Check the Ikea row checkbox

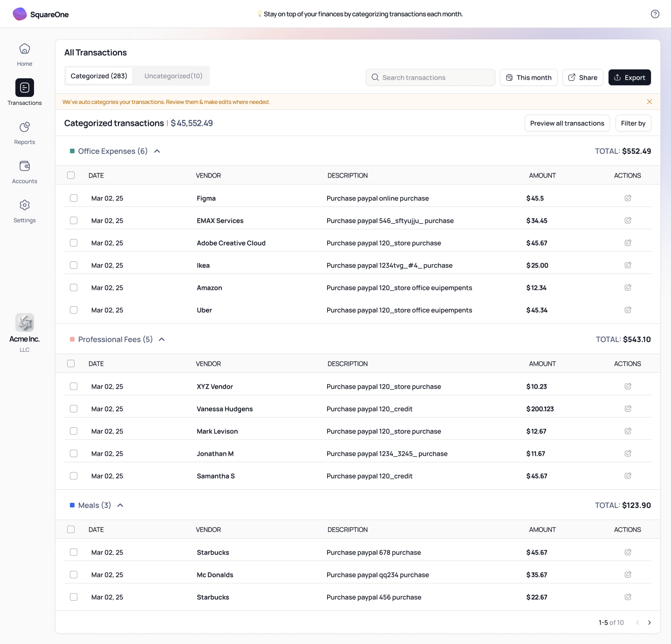(x=74, y=265)
